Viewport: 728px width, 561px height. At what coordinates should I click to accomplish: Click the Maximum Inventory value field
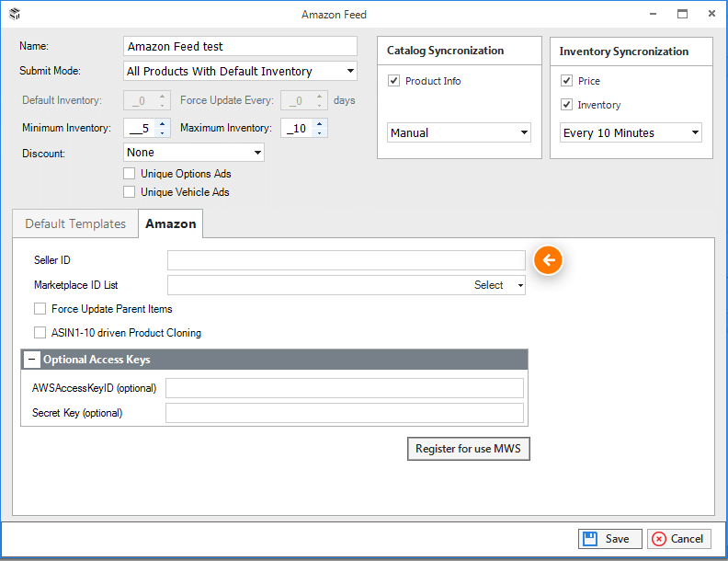(x=297, y=128)
